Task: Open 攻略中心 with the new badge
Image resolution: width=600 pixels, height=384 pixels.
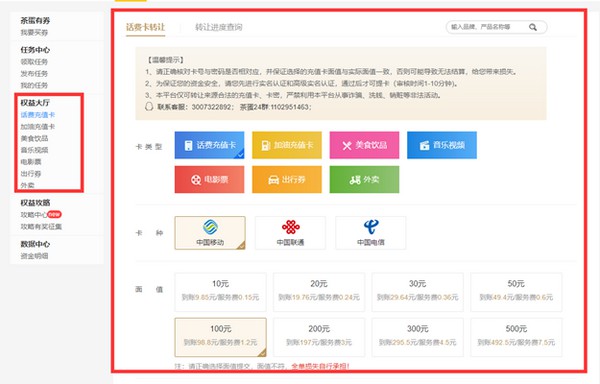Action: click(x=34, y=215)
